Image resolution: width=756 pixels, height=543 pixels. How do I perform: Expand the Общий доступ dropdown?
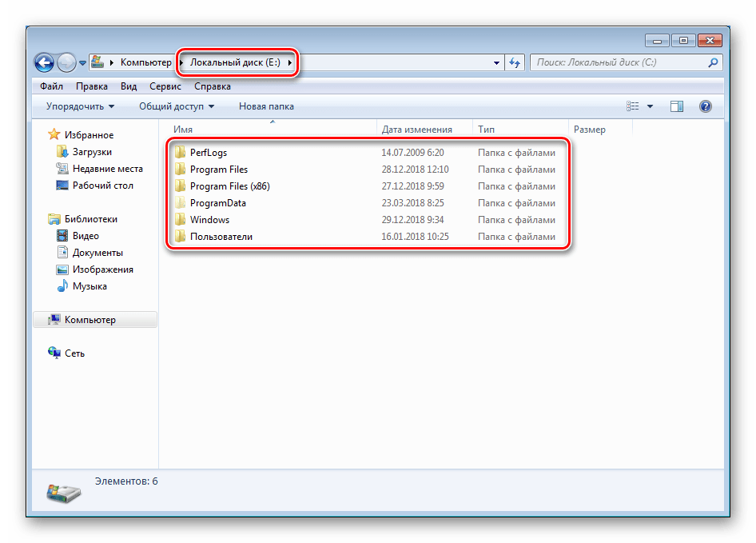(x=177, y=106)
